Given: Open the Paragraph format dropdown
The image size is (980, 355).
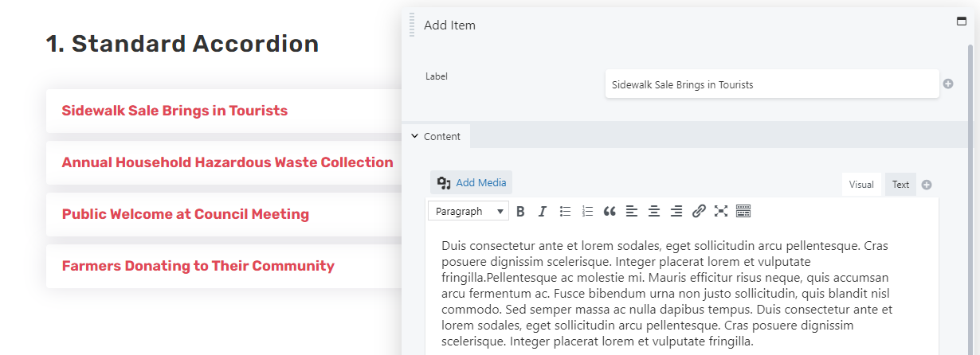Looking at the screenshot, I should tap(468, 211).
